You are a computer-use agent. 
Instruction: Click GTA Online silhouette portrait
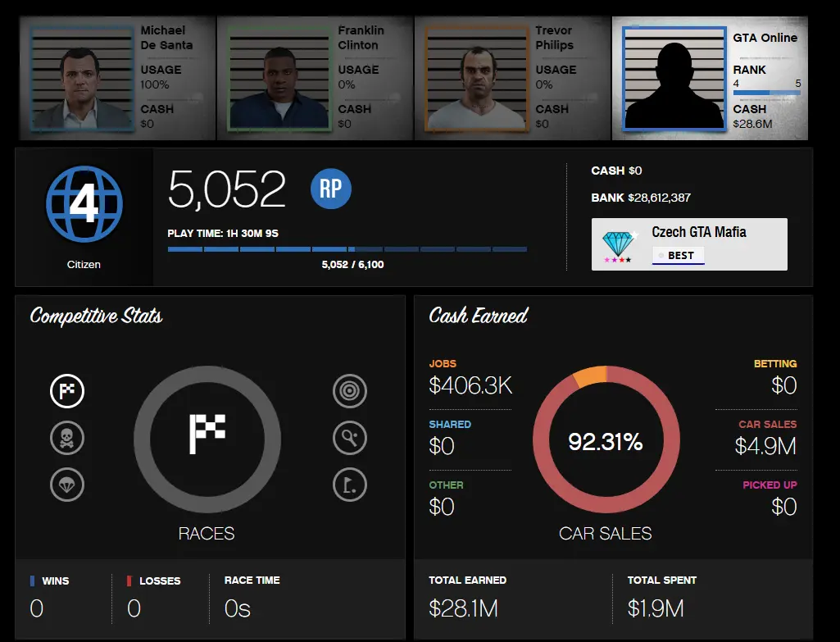click(x=674, y=79)
